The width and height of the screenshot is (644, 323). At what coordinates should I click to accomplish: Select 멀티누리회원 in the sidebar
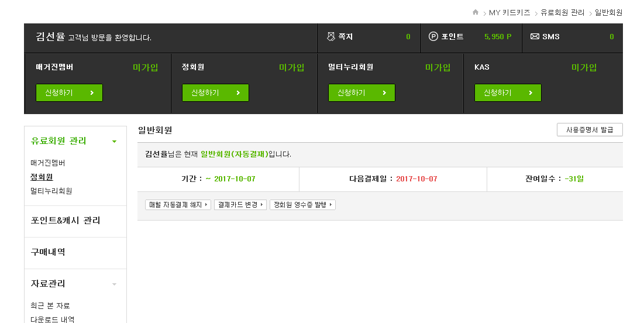pos(51,191)
